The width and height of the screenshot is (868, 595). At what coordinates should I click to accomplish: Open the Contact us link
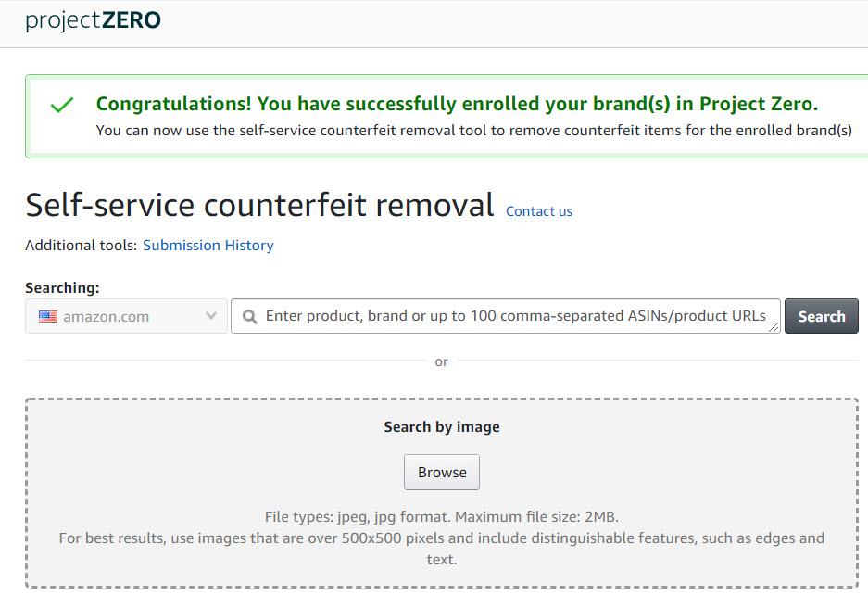(x=539, y=211)
